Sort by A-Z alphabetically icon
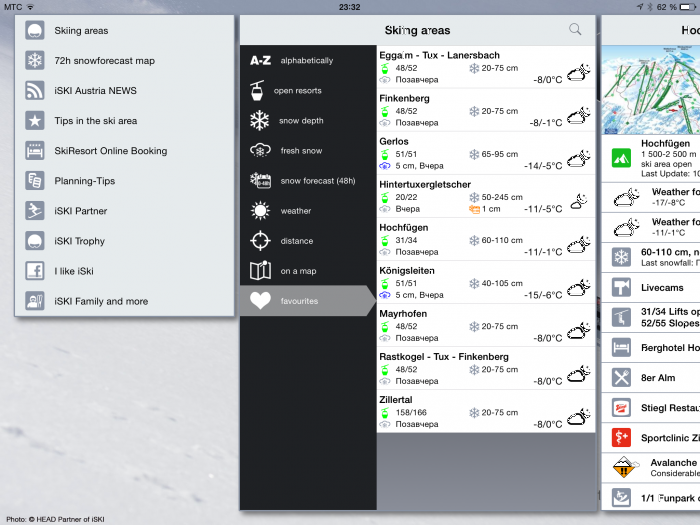The height and width of the screenshot is (525, 700). click(260, 60)
